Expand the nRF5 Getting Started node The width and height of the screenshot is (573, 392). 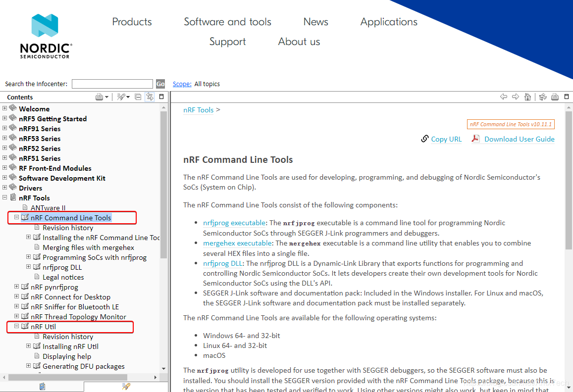4,118
